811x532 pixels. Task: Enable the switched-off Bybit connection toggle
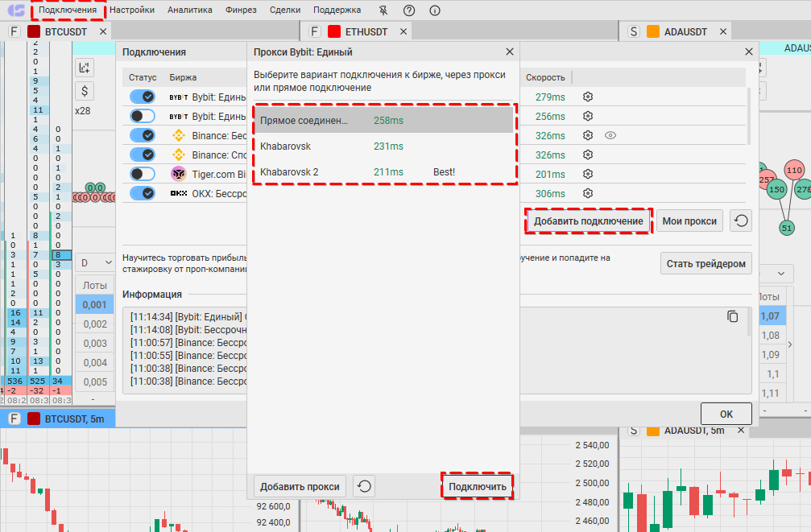point(143,116)
